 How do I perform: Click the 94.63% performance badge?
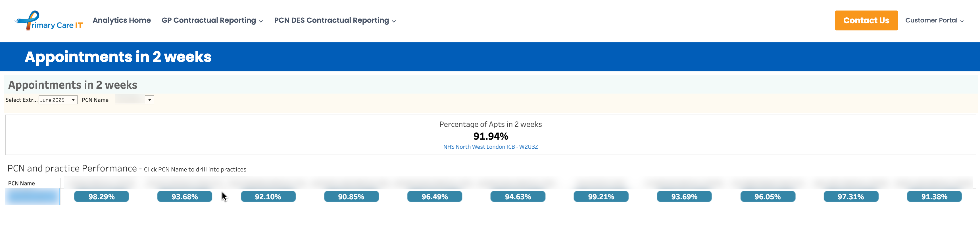(517, 196)
